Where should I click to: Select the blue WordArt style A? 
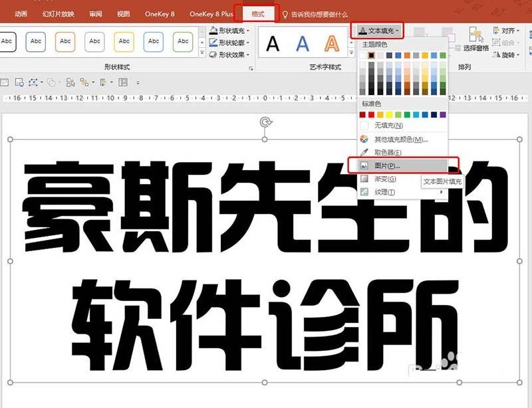tap(303, 43)
